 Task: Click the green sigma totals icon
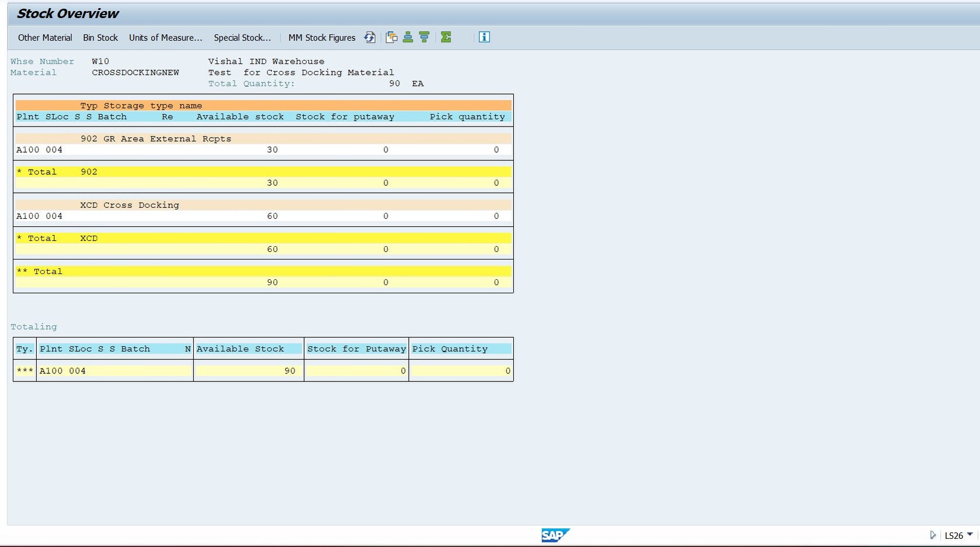click(446, 37)
